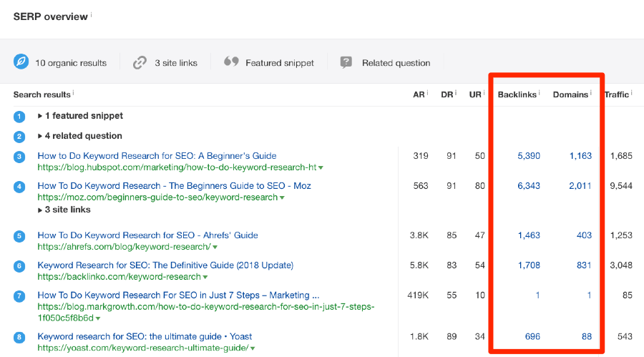
Task: Expand the 1 featured snippet row
Action: pos(80,116)
